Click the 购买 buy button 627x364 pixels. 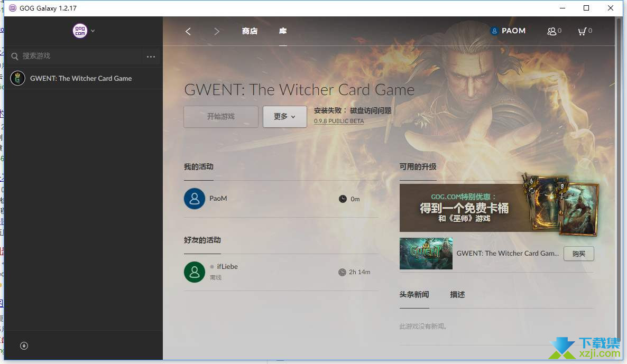(578, 254)
